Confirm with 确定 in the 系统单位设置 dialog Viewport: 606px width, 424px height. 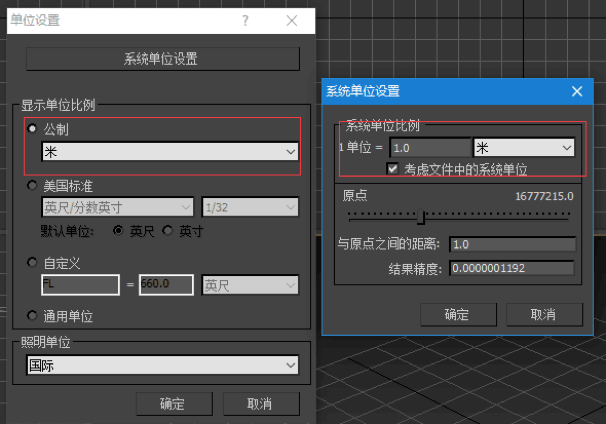tap(456, 314)
